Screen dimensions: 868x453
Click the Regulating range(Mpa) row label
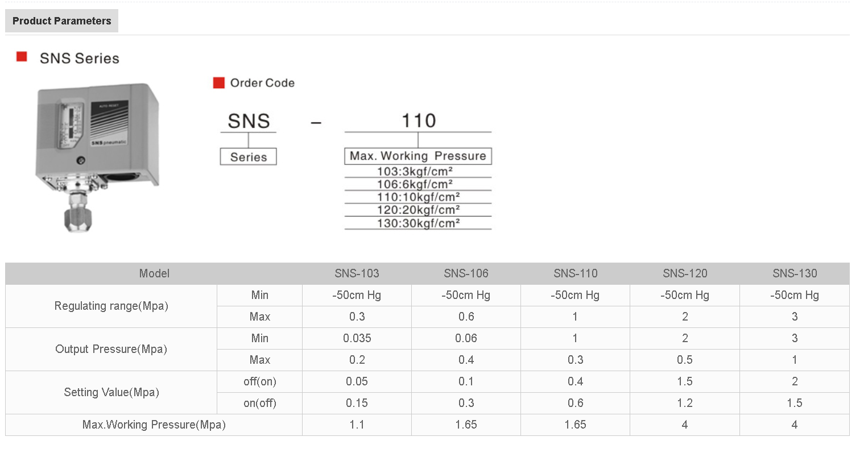(111, 306)
